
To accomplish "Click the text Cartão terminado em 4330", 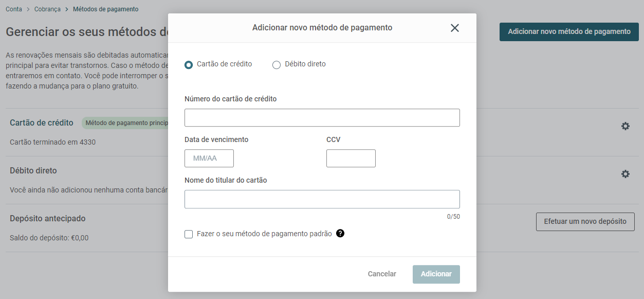I will pyautogui.click(x=53, y=142).
